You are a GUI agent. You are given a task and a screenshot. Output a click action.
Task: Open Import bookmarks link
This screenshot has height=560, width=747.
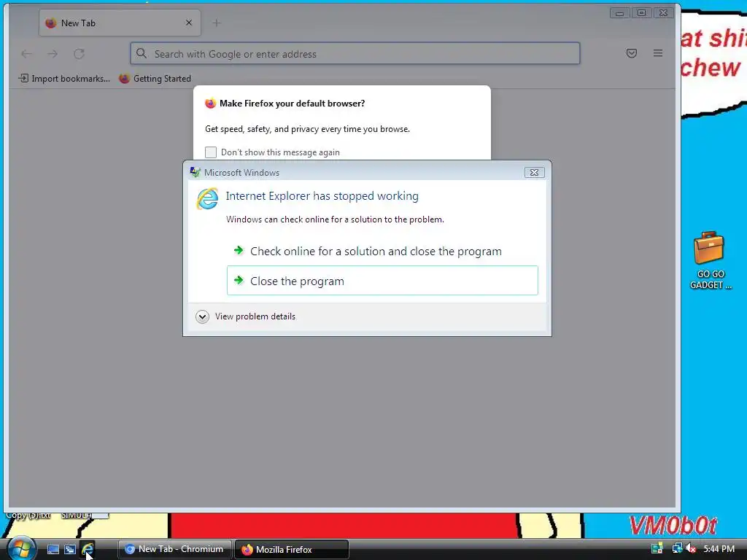[64, 79]
